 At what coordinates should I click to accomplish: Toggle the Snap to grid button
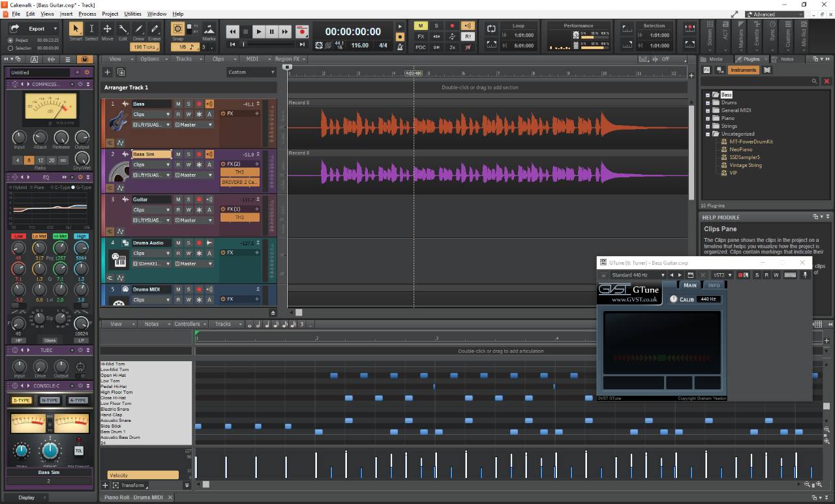point(177,29)
